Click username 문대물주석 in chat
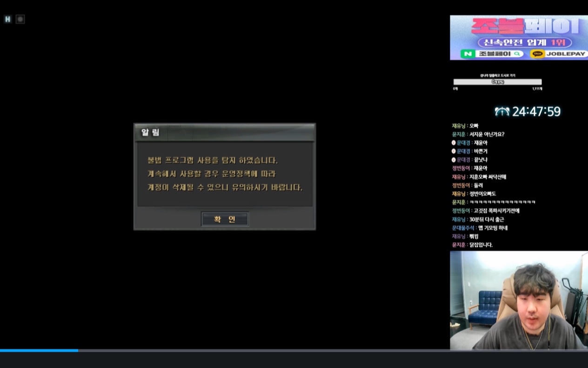The height and width of the screenshot is (368, 588). pos(463,228)
